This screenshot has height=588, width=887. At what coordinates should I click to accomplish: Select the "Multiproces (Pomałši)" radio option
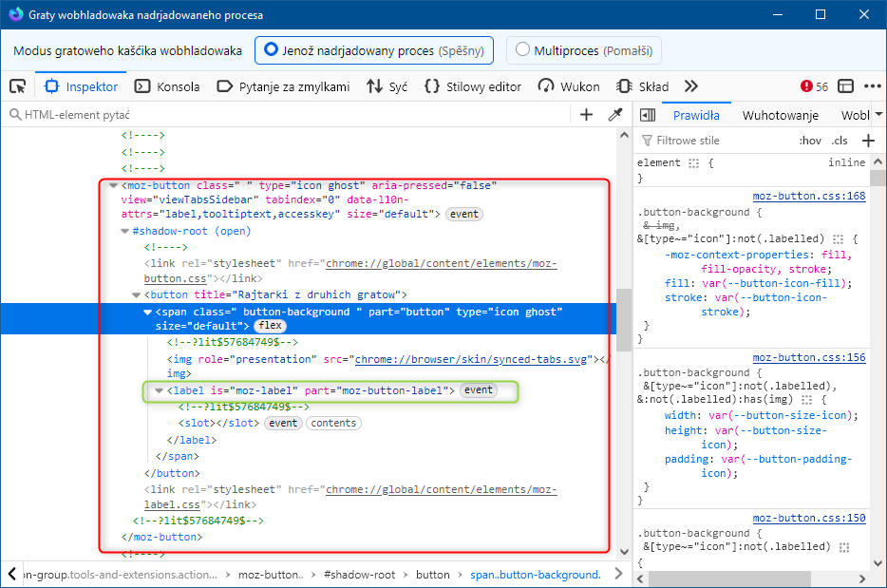586,50
